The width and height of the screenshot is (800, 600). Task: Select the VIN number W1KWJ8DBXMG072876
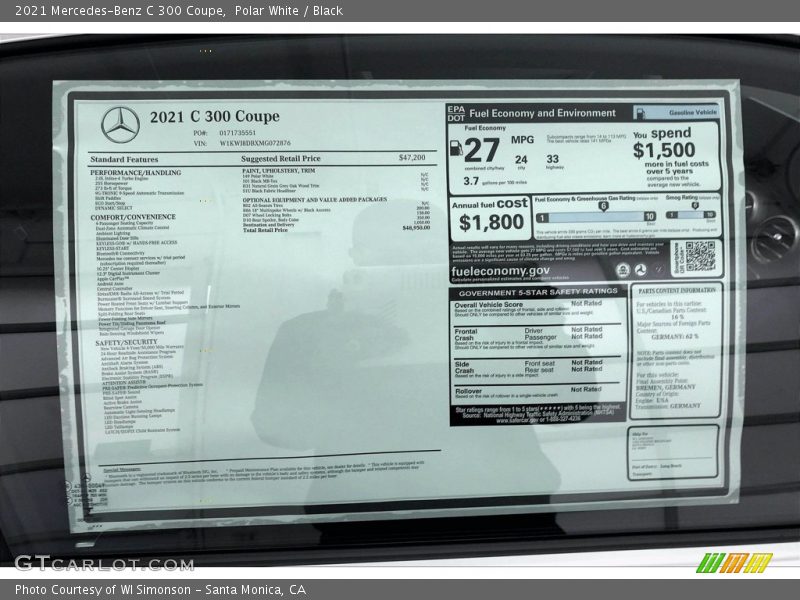255,143
